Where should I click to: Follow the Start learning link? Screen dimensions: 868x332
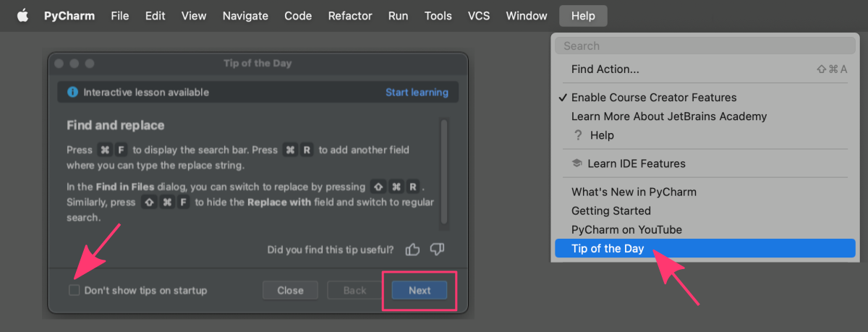[x=417, y=93]
